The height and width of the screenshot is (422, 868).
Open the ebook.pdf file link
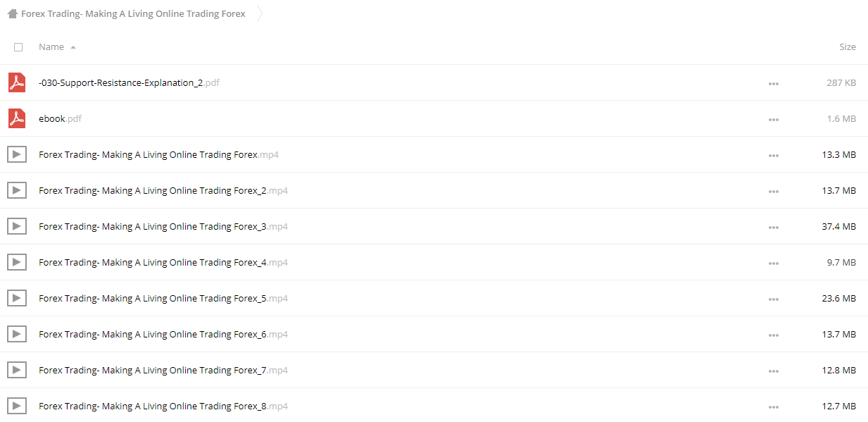coord(60,118)
